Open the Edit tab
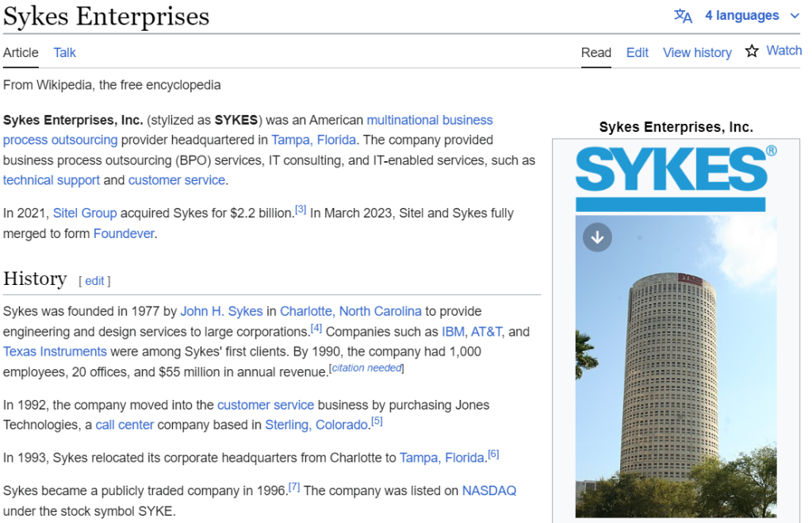Viewport: 812px width, 523px height. coord(637,53)
